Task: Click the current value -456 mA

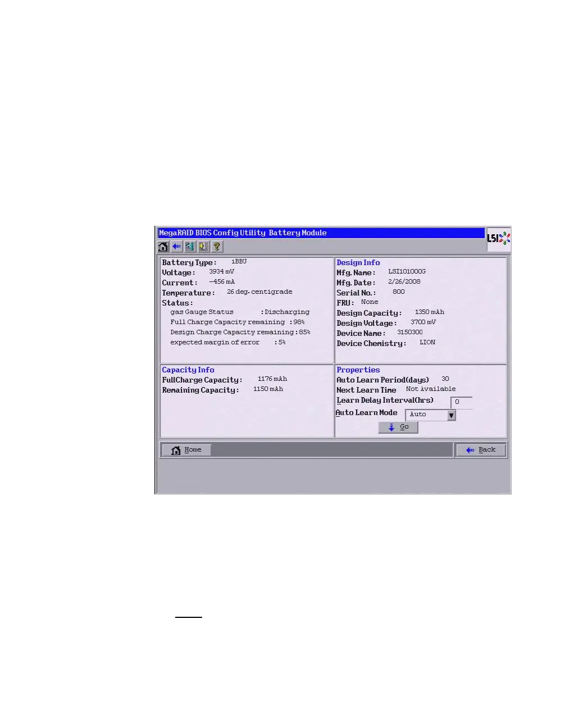Action: coord(222,282)
